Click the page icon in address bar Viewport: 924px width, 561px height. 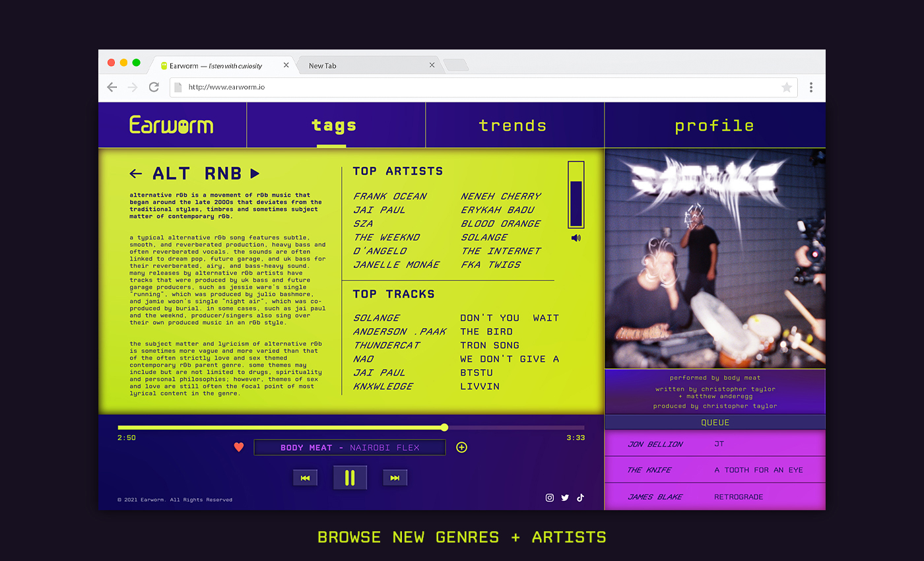(178, 87)
